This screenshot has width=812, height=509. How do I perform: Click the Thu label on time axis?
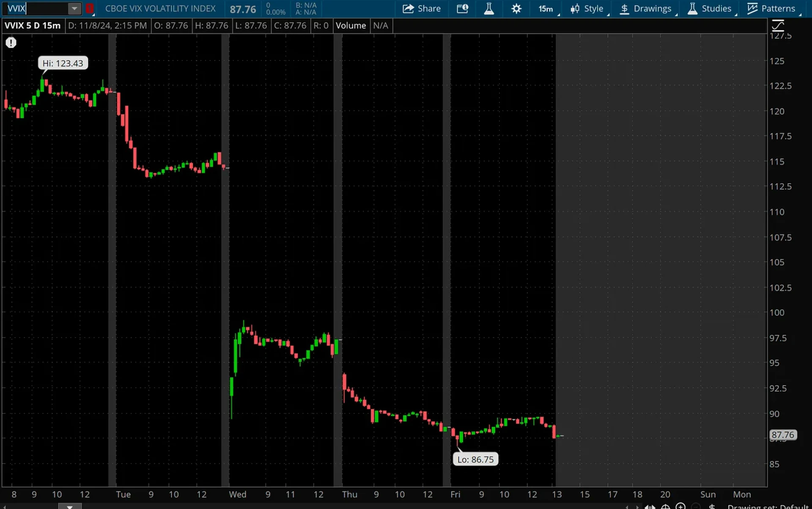tap(350, 495)
